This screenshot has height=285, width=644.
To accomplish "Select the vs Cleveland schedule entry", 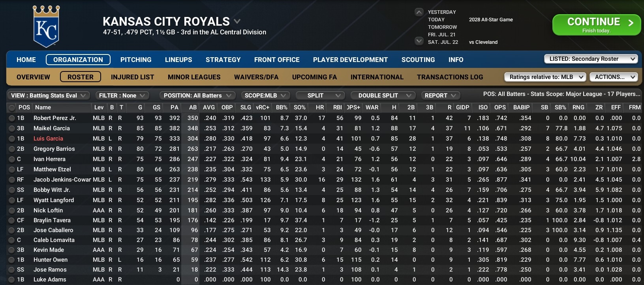I will point(483,42).
